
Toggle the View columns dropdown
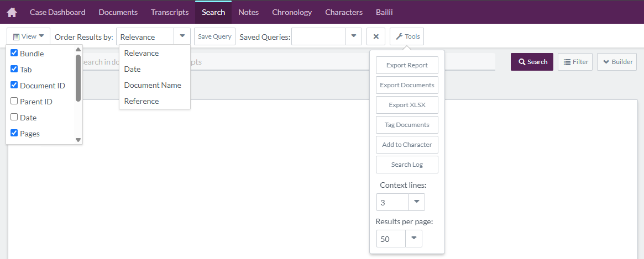[28, 36]
